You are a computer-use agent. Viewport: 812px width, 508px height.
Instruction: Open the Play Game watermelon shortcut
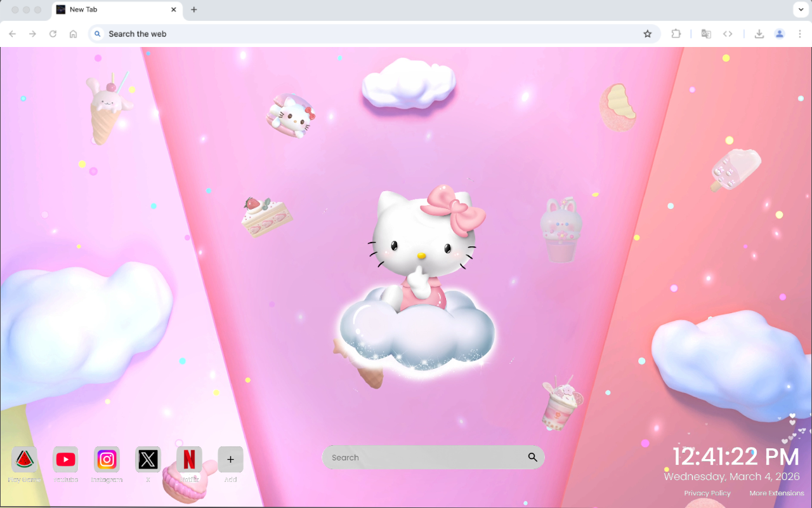pos(24,459)
